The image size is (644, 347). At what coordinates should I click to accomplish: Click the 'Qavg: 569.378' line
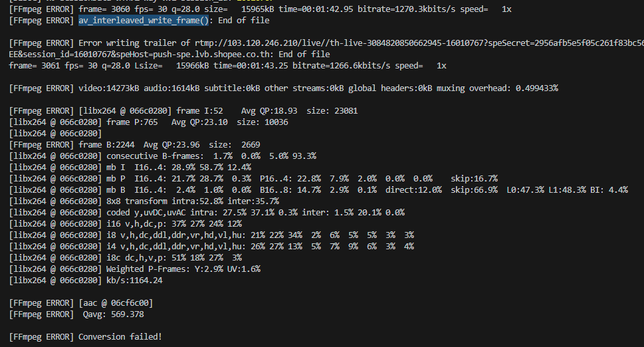(x=114, y=314)
